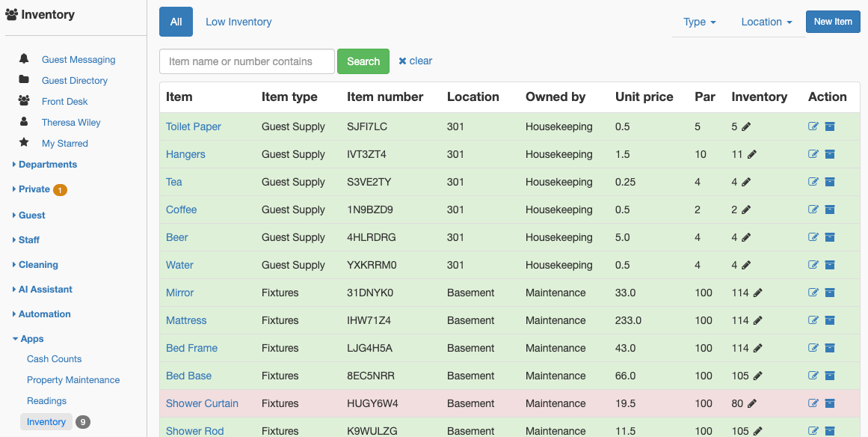This screenshot has width=868, height=437.
Task: Open Cash Counts app
Action: (55, 359)
